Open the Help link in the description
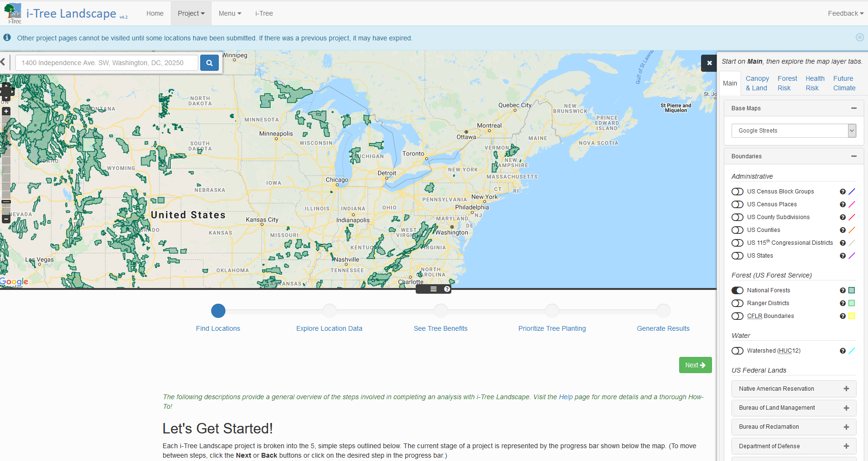This screenshot has width=868, height=461. pyautogui.click(x=566, y=397)
